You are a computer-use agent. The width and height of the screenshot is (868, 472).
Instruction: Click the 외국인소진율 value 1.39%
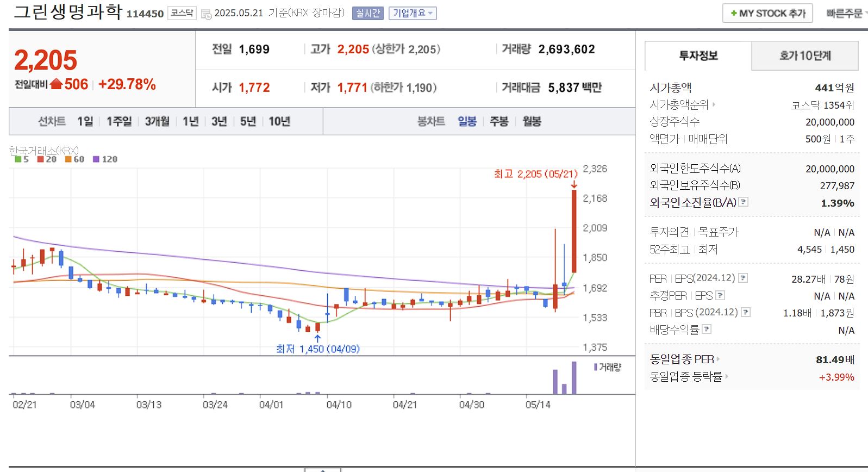click(838, 203)
